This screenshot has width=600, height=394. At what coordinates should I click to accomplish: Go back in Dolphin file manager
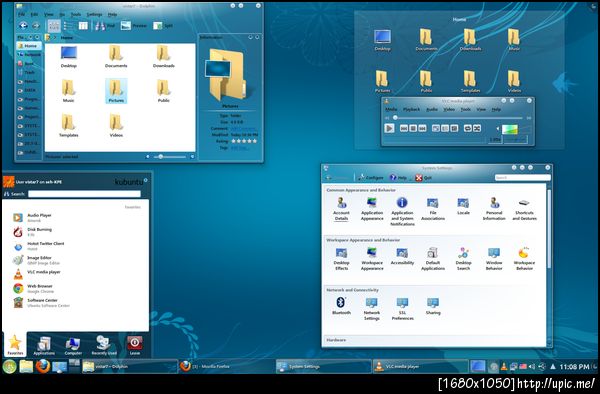tap(23, 26)
